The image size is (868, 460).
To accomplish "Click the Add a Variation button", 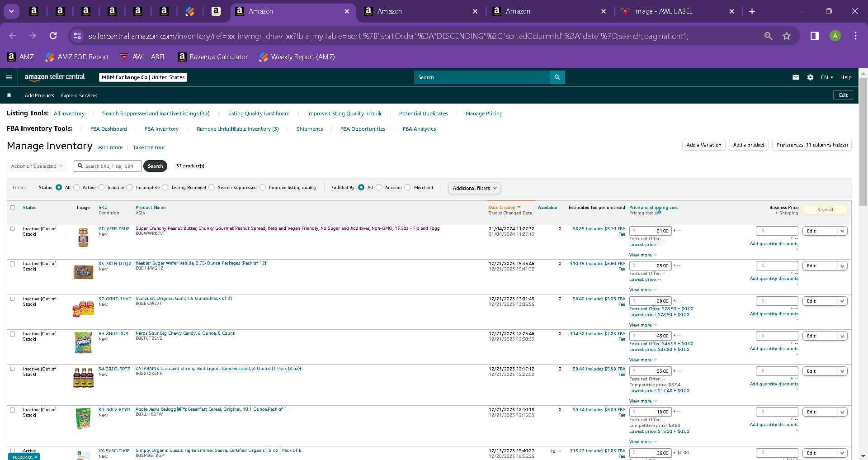I will point(704,145).
